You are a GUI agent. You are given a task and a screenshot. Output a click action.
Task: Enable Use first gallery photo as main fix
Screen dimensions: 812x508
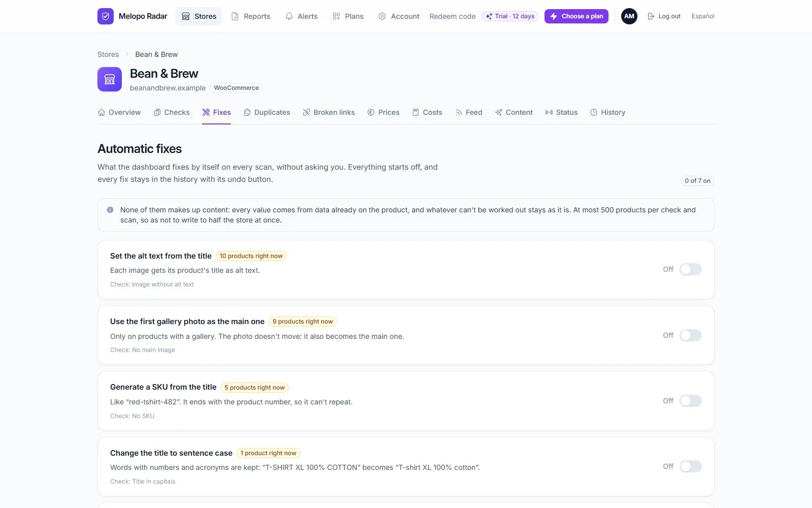[691, 335]
